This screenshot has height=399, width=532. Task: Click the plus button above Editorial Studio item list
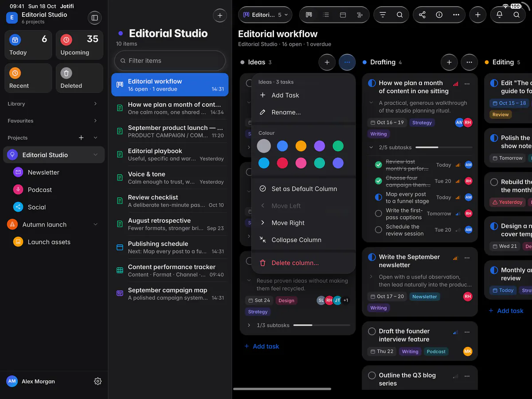(220, 16)
